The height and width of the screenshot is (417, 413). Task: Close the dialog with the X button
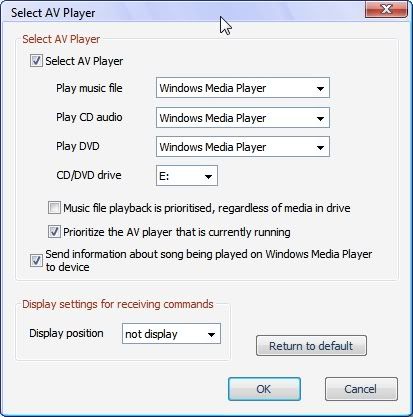(386, 9)
